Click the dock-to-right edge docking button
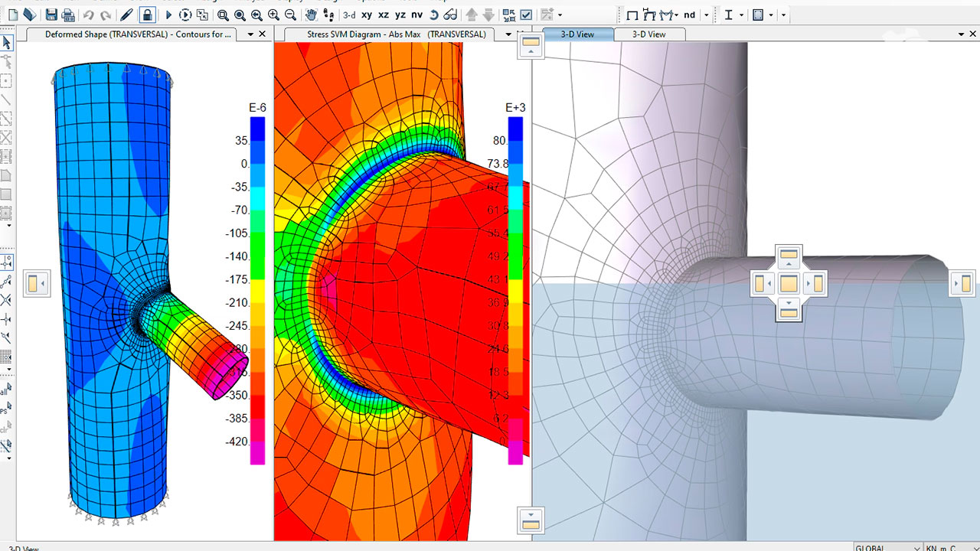This screenshot has height=551, width=980. (964, 284)
